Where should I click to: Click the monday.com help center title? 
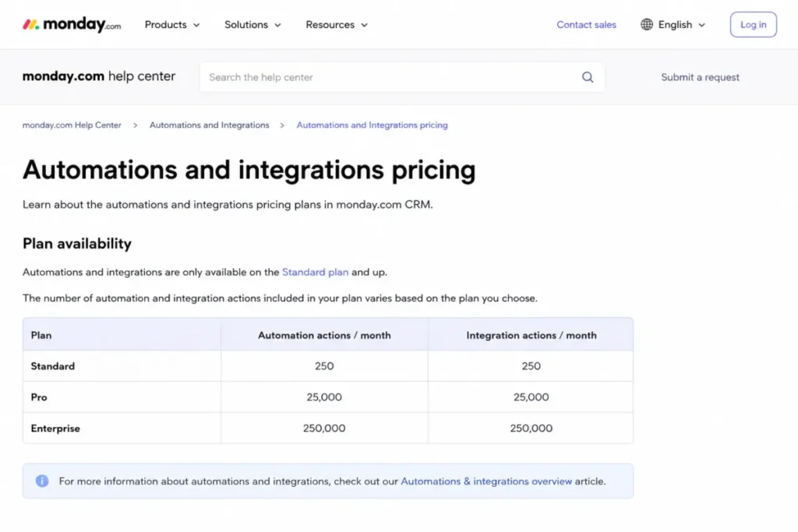(x=99, y=76)
